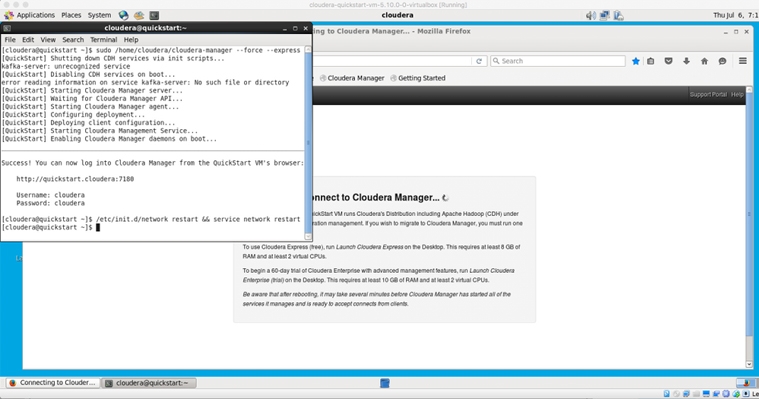
Task: Launch terminal from top panel icon
Action: tap(154, 15)
